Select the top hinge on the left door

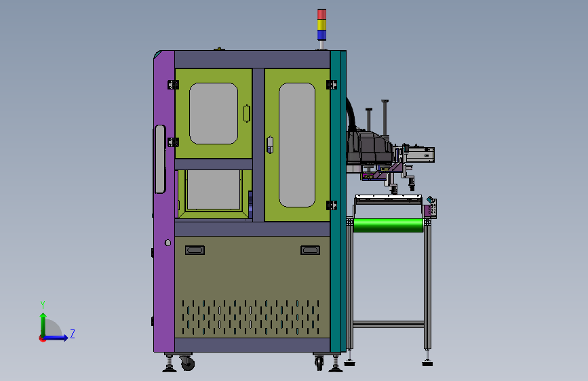point(173,85)
